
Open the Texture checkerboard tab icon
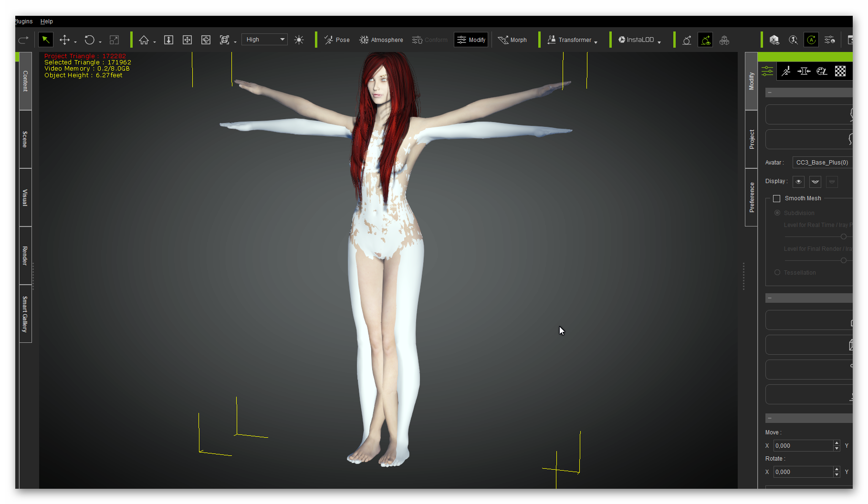click(840, 71)
